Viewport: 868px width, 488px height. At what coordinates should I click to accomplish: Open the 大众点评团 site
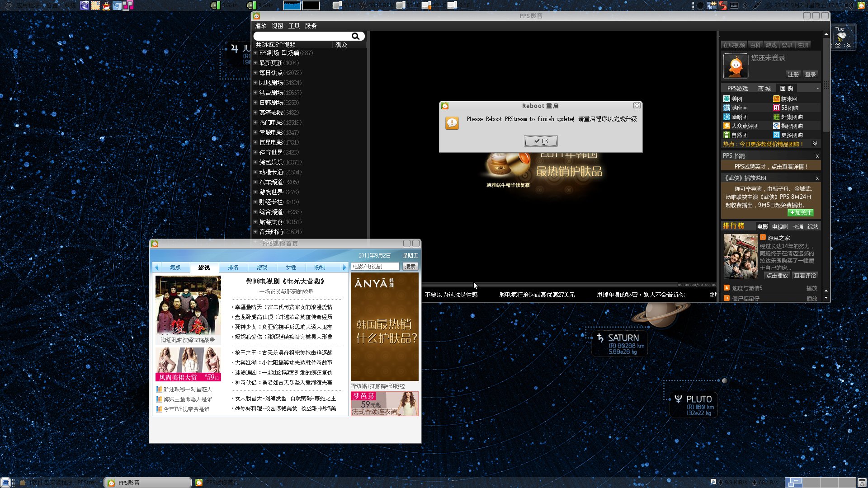(x=741, y=126)
